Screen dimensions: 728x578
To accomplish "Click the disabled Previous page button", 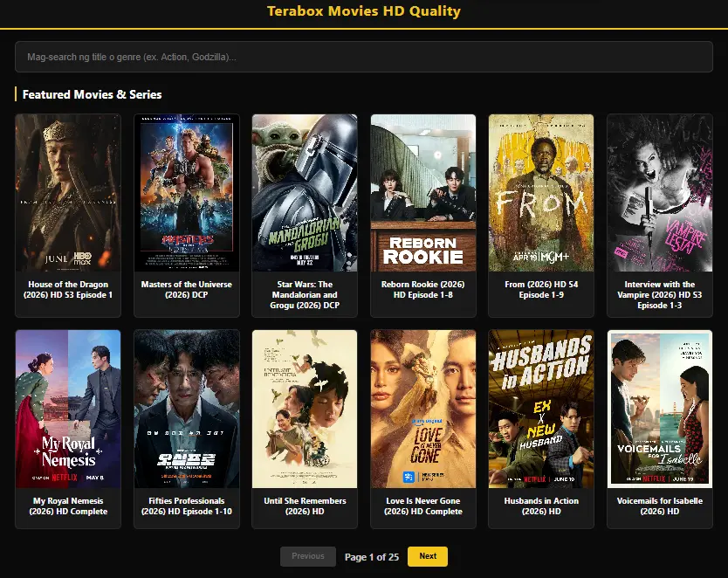I will 308,556.
